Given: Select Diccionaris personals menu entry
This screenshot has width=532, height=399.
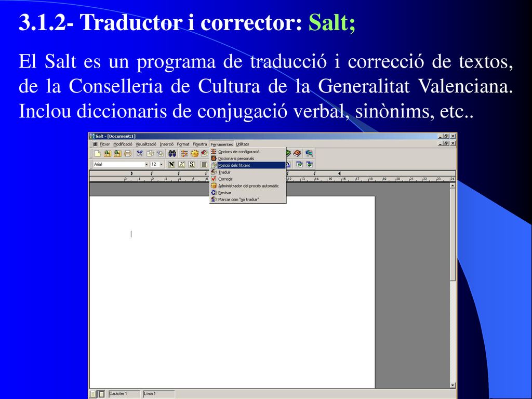Looking at the screenshot, I should click(248, 158).
